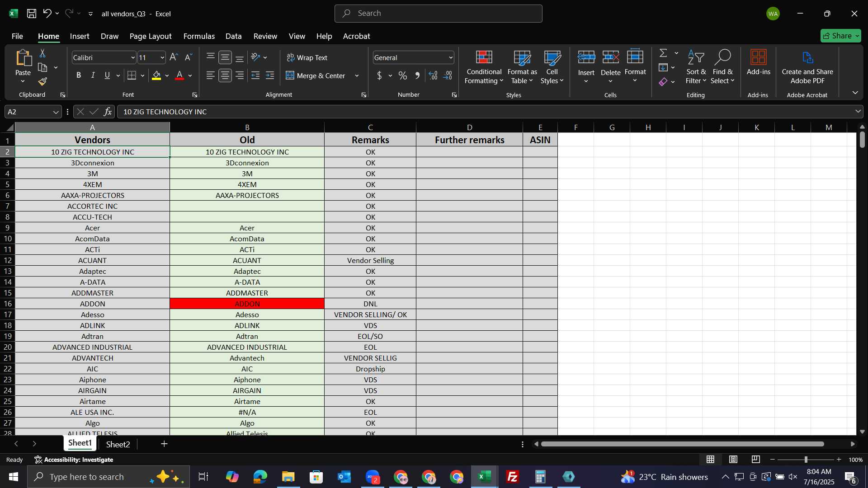
Task: Add a new sheet with plus button
Action: (164, 444)
